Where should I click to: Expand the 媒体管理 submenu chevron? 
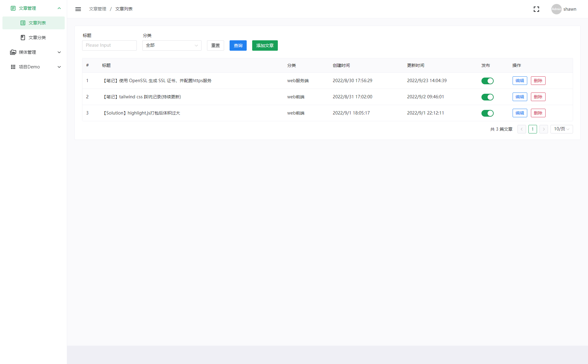pyautogui.click(x=59, y=52)
